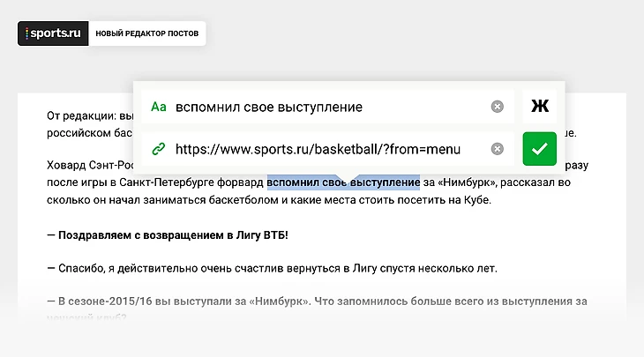The height and width of the screenshot is (357, 644).
Task: Click the bold line Поздравляем с возвращением
Action: pos(168,235)
